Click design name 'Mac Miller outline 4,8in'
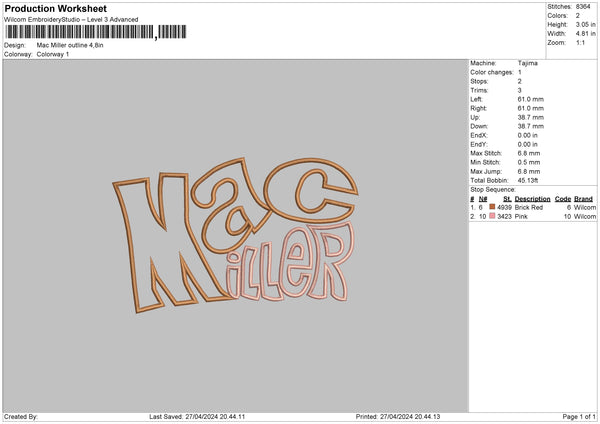The image size is (600, 424). [70, 45]
